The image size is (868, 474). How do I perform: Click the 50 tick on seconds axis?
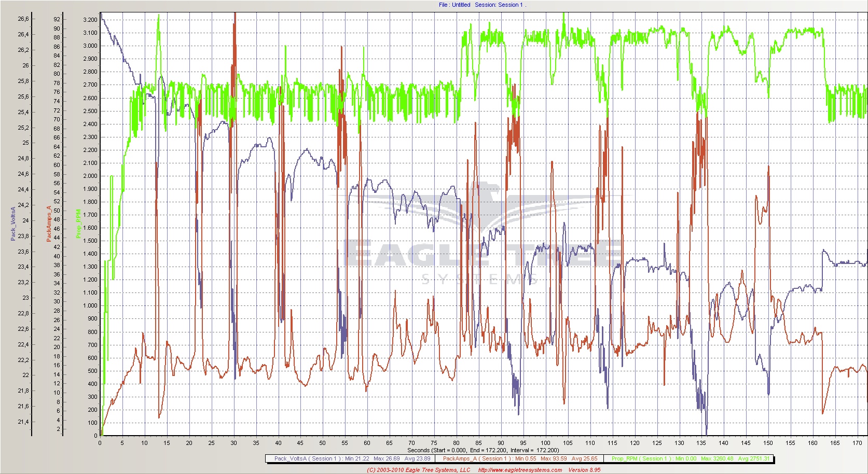click(322, 443)
